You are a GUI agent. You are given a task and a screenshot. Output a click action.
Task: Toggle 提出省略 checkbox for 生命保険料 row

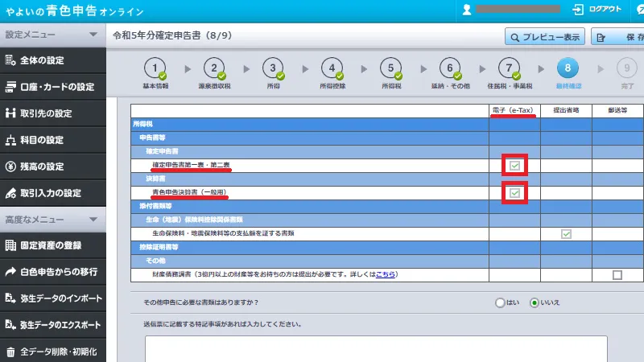coord(566,234)
